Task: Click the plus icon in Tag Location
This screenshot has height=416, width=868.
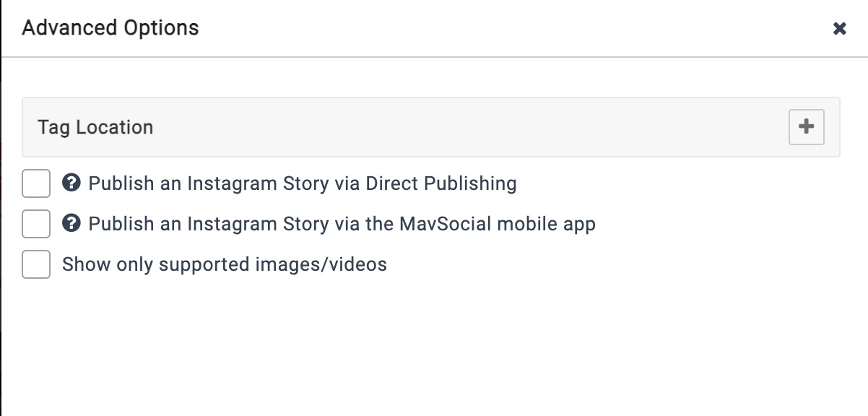Action: tap(806, 127)
